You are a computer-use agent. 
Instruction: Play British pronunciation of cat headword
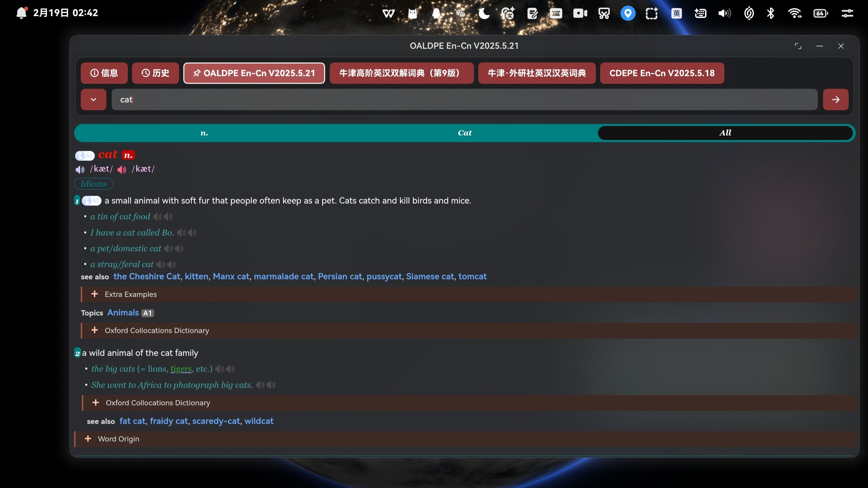point(80,170)
